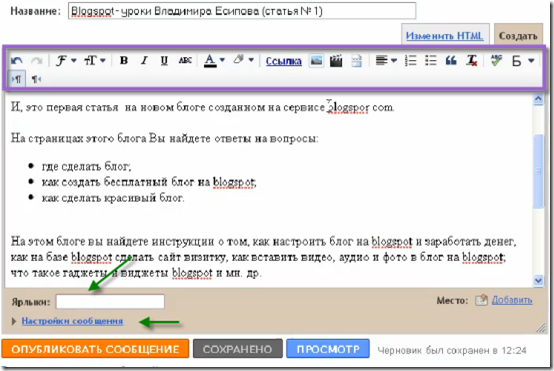Select the text highlight background color

[x=239, y=60]
